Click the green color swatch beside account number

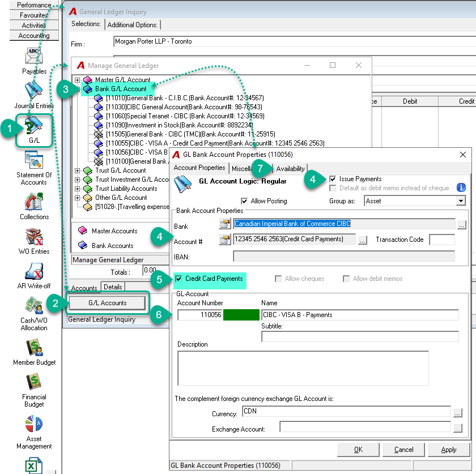coord(241,315)
